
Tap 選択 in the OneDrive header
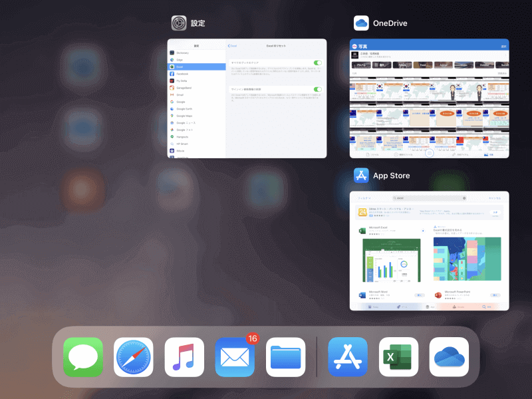tap(503, 47)
